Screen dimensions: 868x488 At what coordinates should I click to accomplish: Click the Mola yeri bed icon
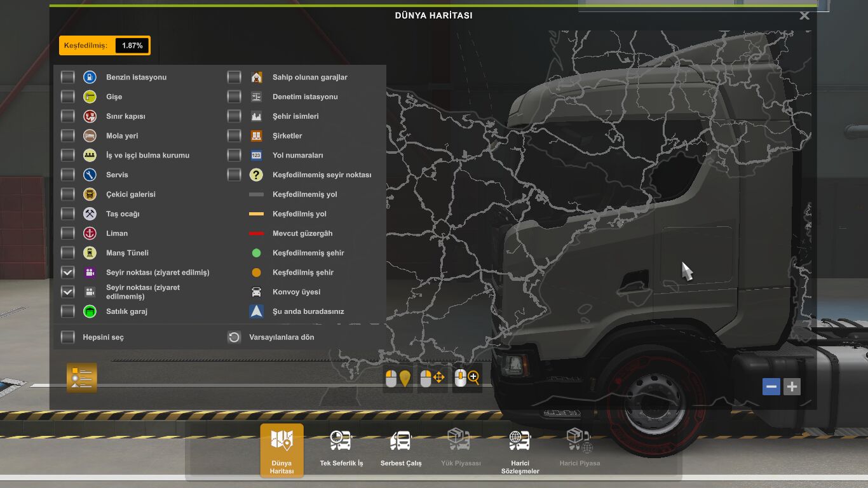pyautogui.click(x=90, y=136)
